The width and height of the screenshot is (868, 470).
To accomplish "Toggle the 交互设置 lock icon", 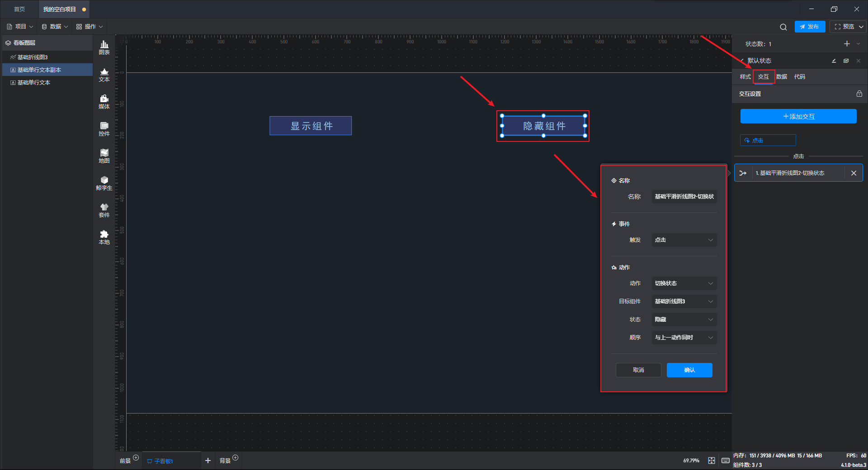I will 859,94.
